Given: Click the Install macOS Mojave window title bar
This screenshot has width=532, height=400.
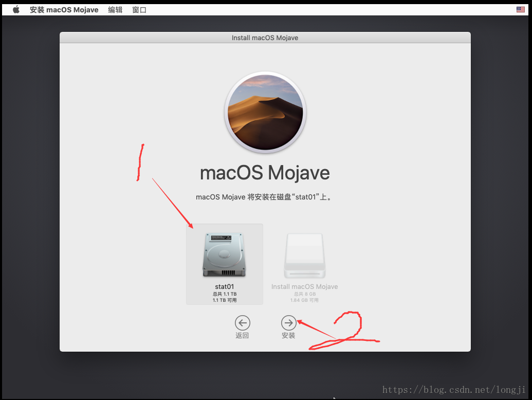Looking at the screenshot, I should tap(265, 38).
